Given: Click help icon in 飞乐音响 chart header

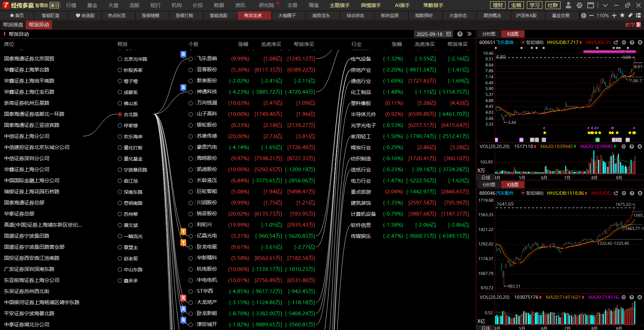Looking at the screenshot, I should [632, 42].
